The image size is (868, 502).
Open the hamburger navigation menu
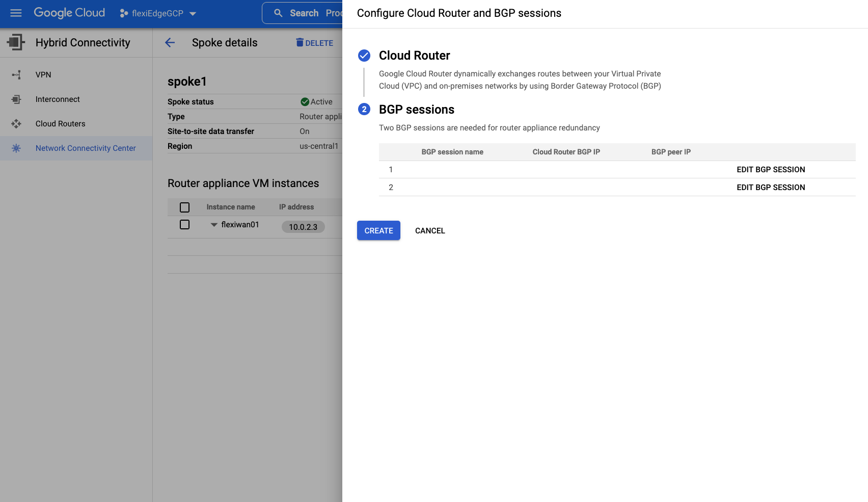coord(16,13)
